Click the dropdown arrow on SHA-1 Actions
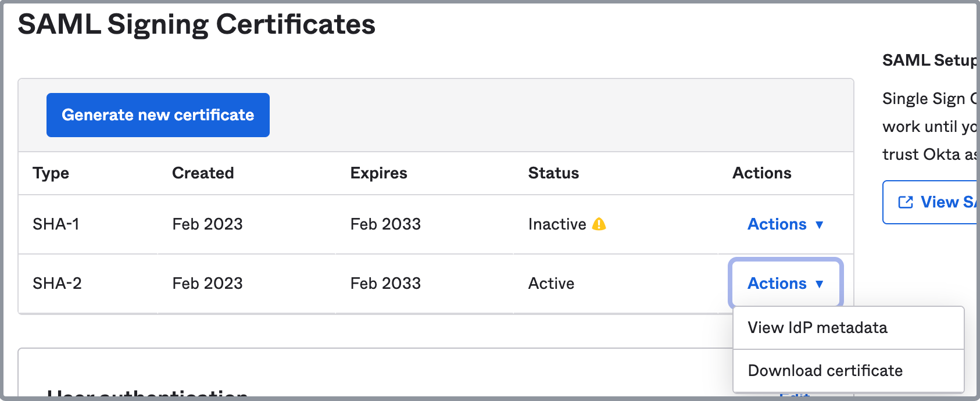The height and width of the screenshot is (401, 980). click(819, 225)
